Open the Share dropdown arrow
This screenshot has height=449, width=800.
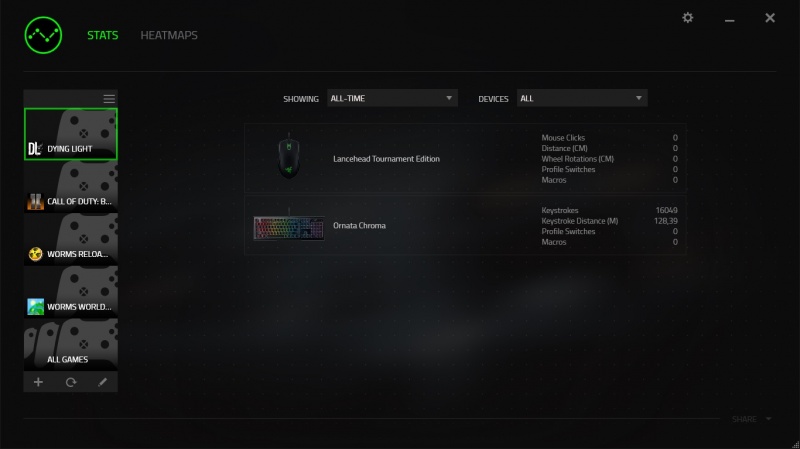point(768,419)
